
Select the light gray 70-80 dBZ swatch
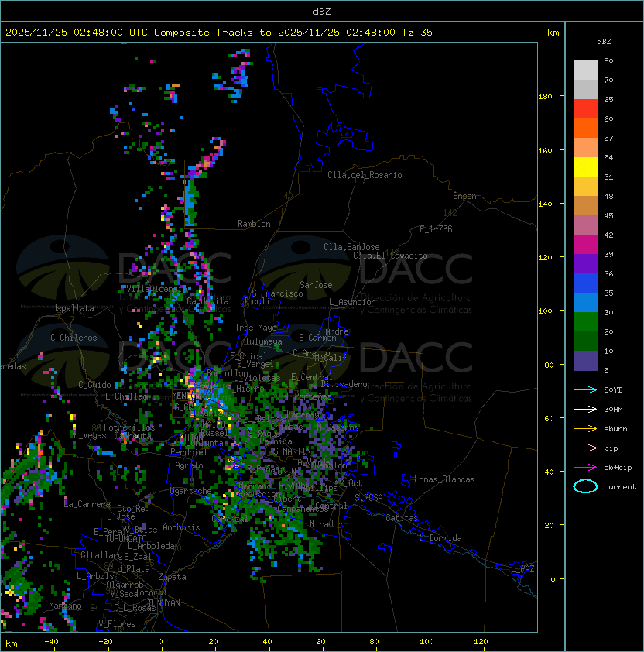pyautogui.click(x=585, y=70)
